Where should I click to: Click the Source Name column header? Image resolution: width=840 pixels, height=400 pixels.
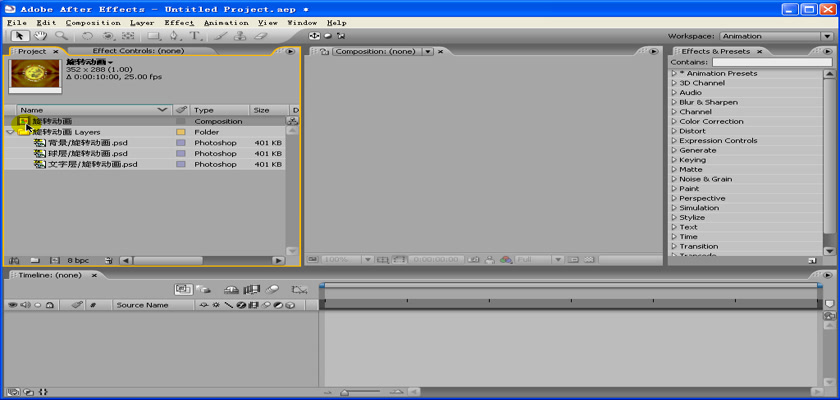(153, 305)
